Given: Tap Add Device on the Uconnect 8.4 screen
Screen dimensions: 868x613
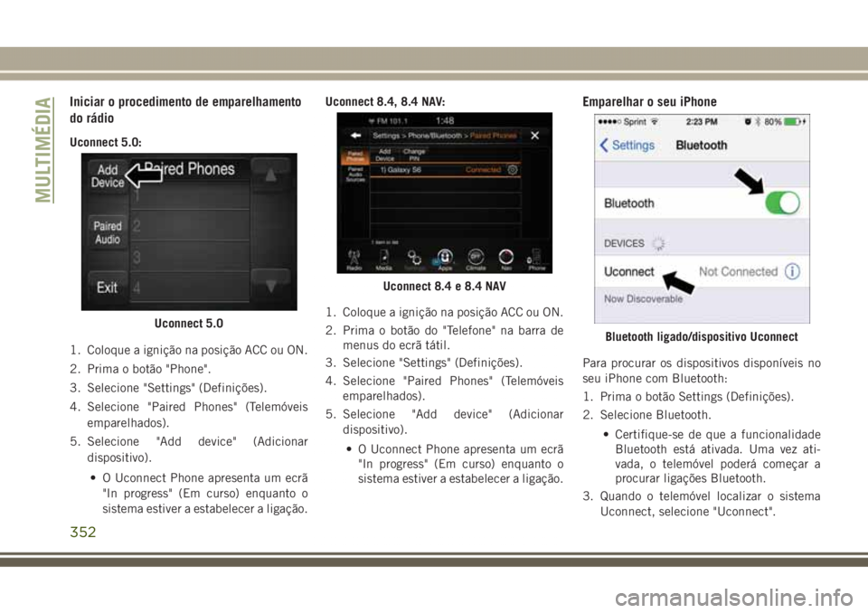Looking at the screenshot, I should pos(385,155).
